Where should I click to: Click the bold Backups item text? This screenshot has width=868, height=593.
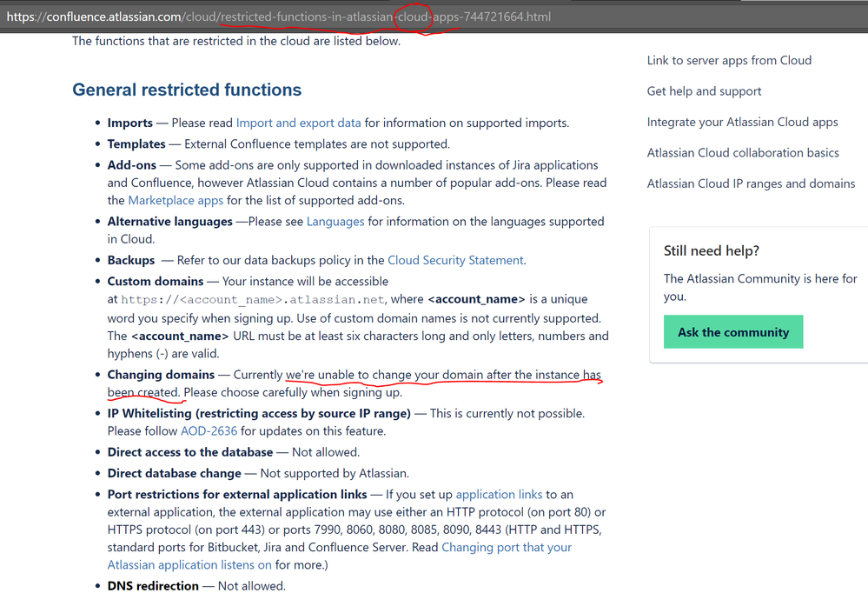pyautogui.click(x=131, y=260)
